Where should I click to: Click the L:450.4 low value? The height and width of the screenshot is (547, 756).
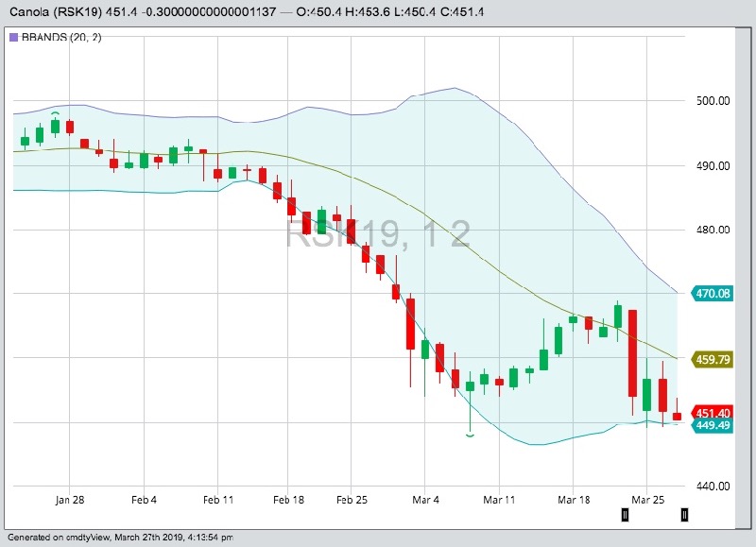[415, 11]
